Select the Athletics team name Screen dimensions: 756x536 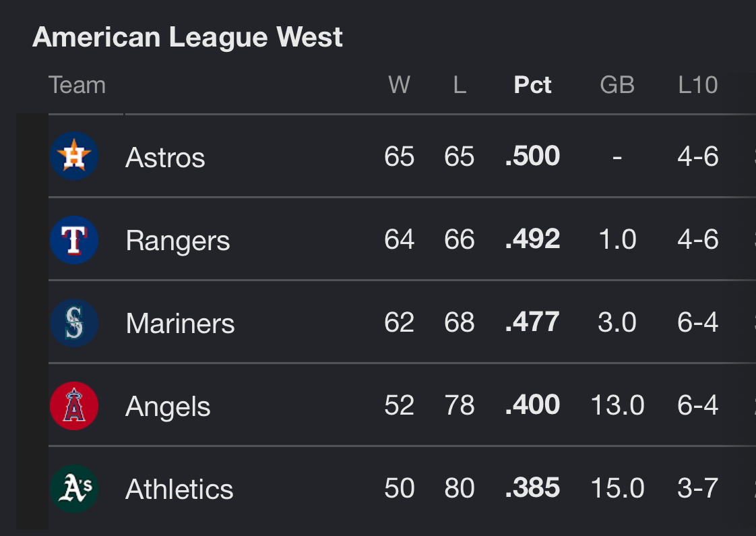179,489
